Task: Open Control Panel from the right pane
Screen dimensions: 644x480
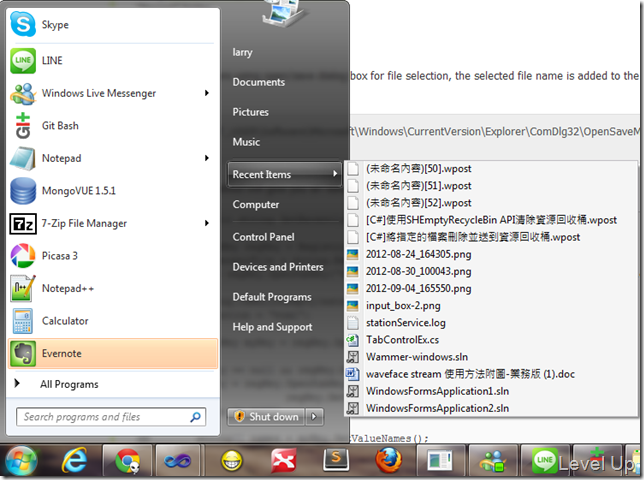Action: pyautogui.click(x=263, y=237)
